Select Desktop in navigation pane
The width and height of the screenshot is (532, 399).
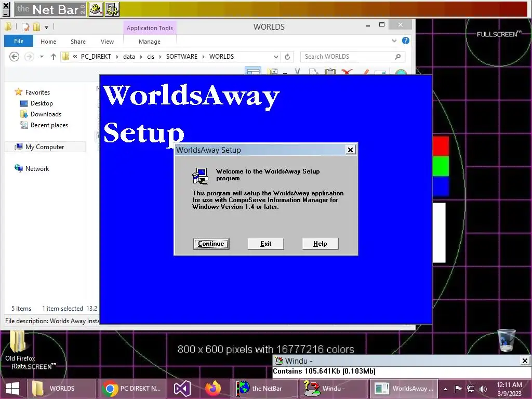point(42,103)
